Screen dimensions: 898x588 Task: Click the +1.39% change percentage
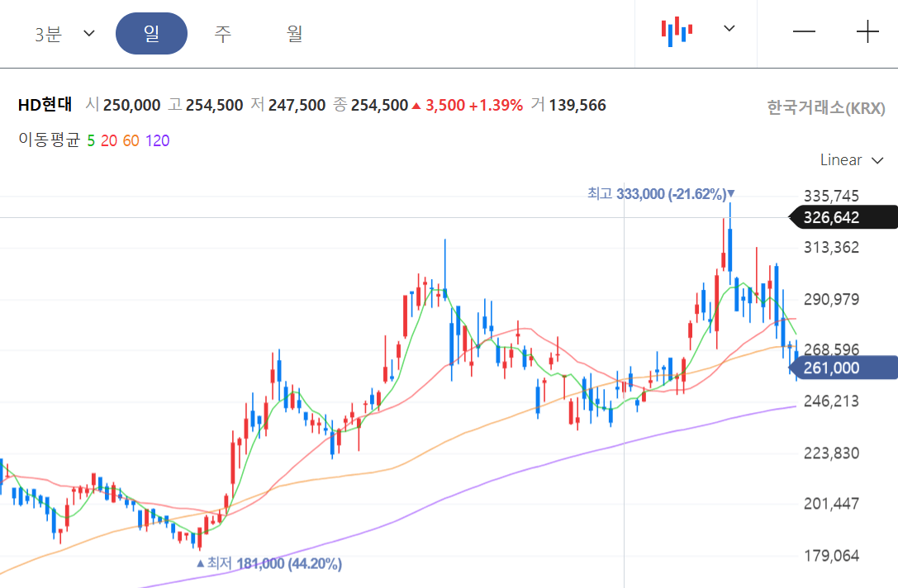496,106
